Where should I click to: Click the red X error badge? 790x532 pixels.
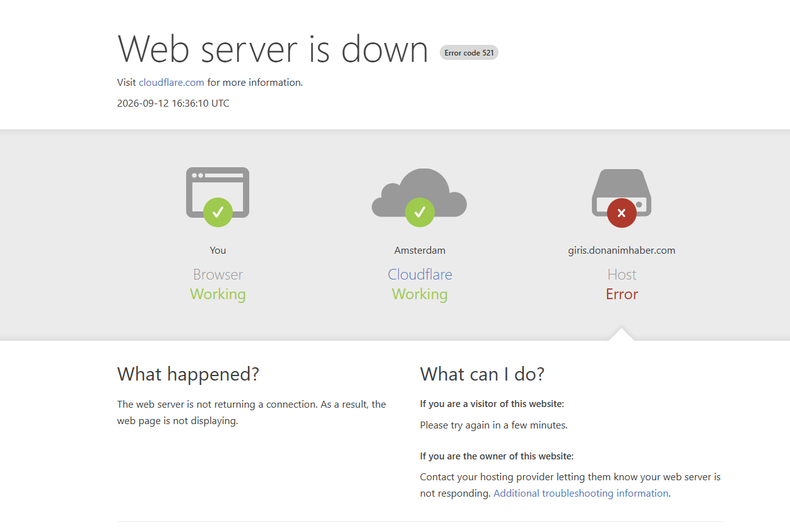click(x=622, y=213)
